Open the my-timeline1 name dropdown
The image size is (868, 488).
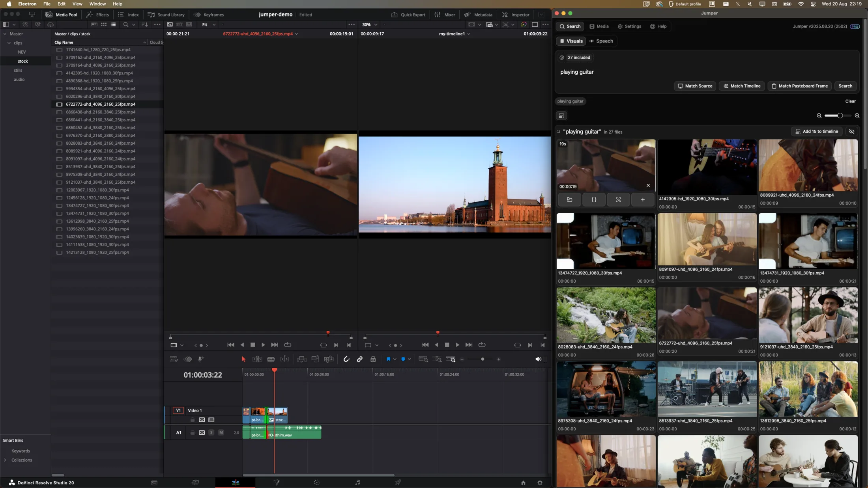pos(469,34)
